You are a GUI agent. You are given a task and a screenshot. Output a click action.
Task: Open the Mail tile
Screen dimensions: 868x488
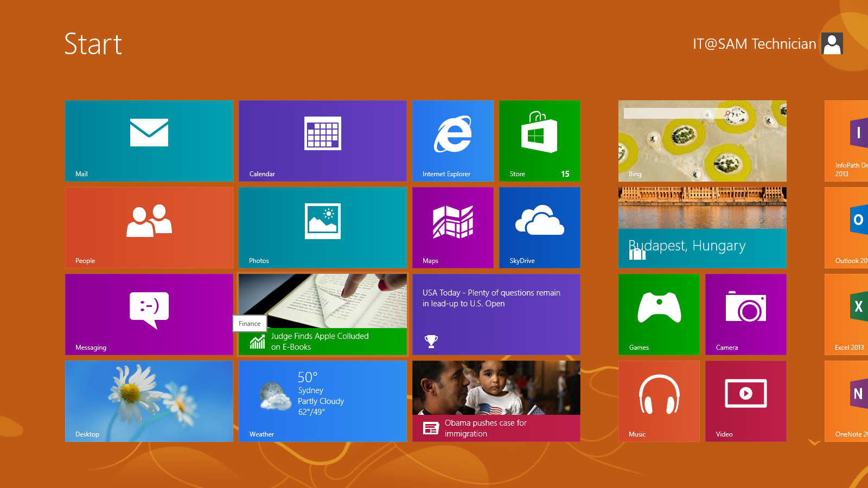click(x=149, y=141)
